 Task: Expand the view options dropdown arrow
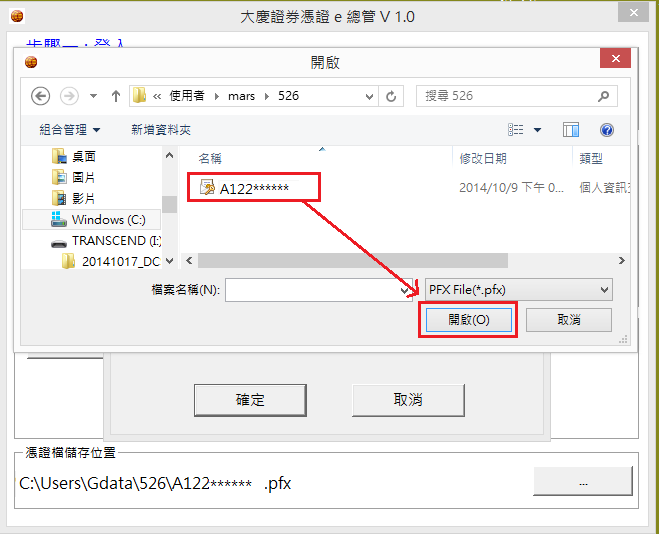pyautogui.click(x=537, y=130)
